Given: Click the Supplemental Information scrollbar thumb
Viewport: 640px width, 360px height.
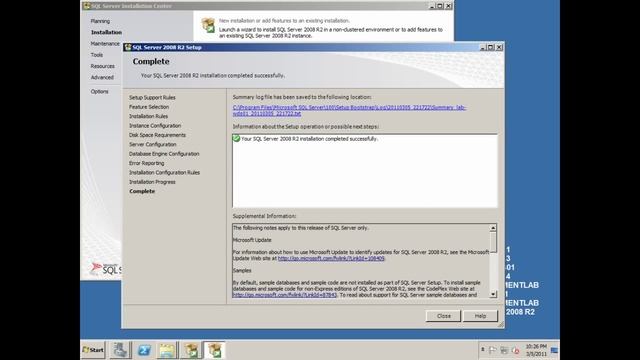Looking at the screenshot, I should tap(493, 242).
